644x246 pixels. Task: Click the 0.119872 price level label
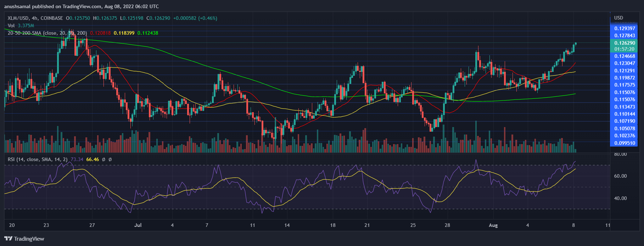click(625, 78)
